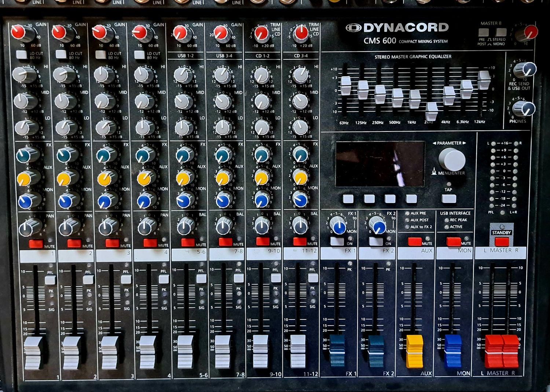Turn the FX 2 to MON knob
This screenshot has width=550, height=392.
point(377,225)
